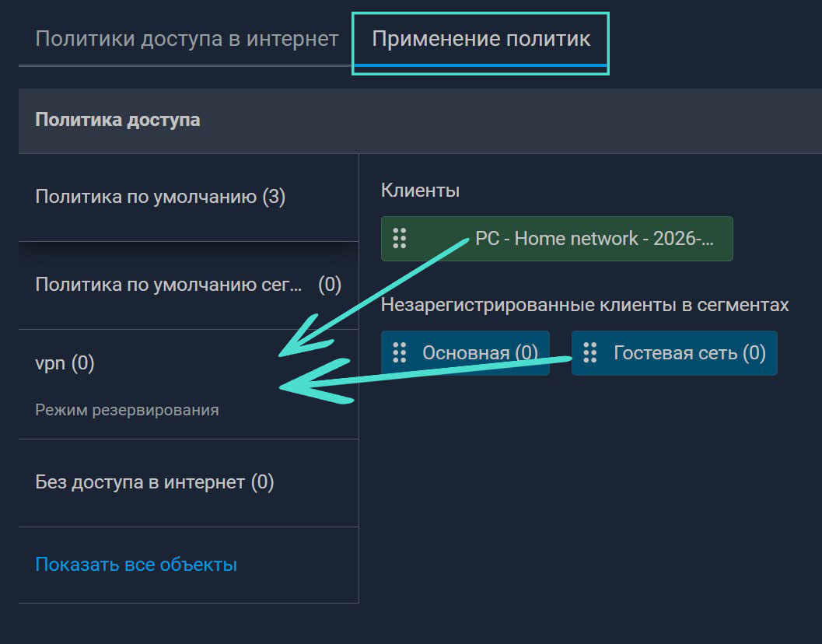Select the Основная (0) segment chip
The height and width of the screenshot is (644, 822).
point(479,353)
